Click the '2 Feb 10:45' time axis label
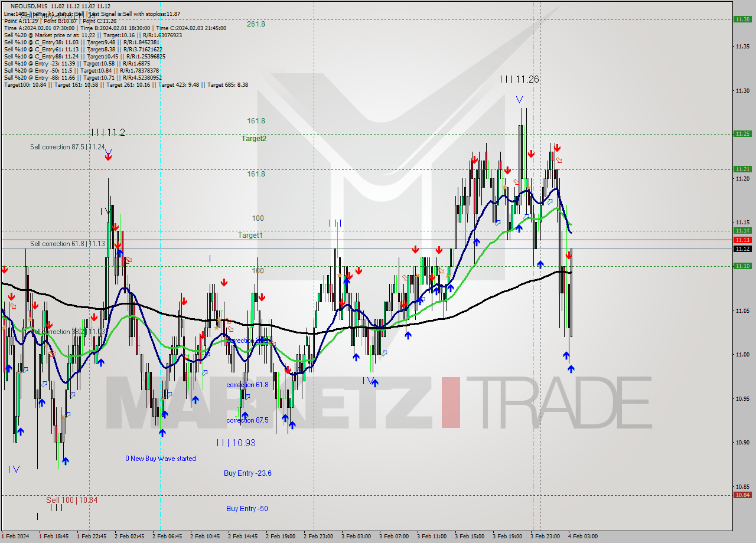The width and height of the screenshot is (756, 543). tap(205, 537)
